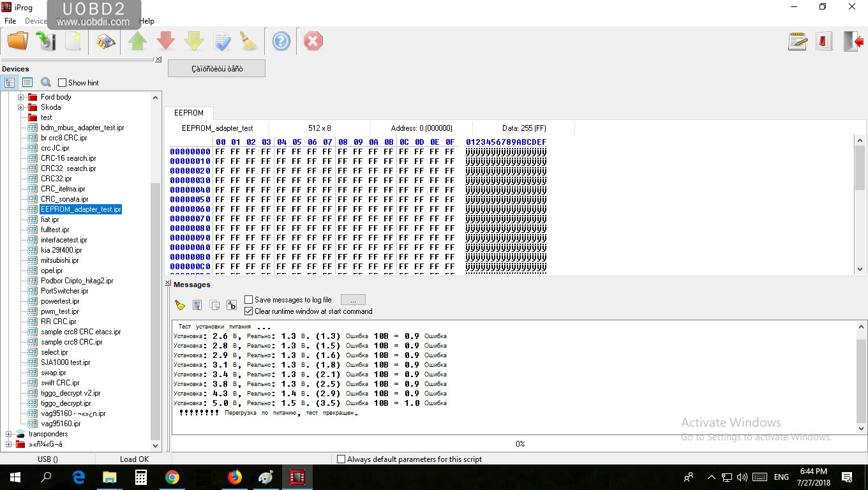Select the EEPROM tab

[x=189, y=113]
